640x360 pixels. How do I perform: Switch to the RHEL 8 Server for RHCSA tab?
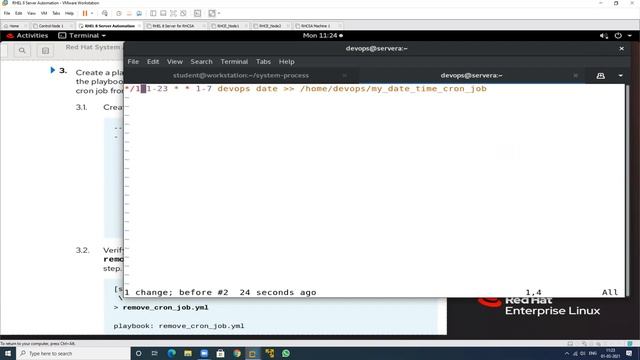(x=173, y=26)
